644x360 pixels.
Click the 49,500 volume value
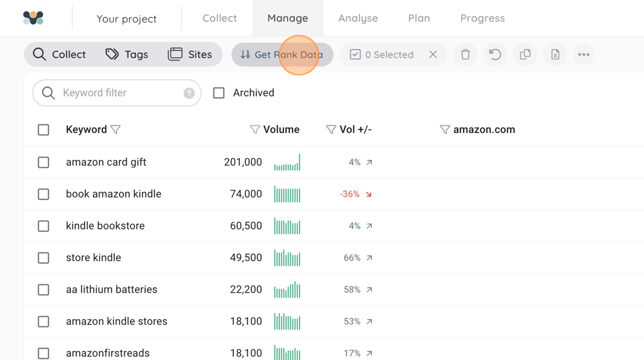pos(246,258)
